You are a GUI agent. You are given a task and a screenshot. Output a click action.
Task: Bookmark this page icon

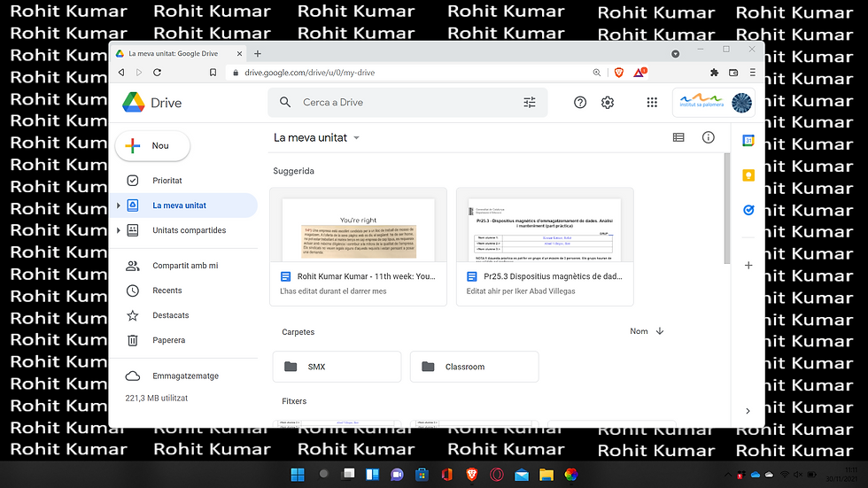point(213,73)
